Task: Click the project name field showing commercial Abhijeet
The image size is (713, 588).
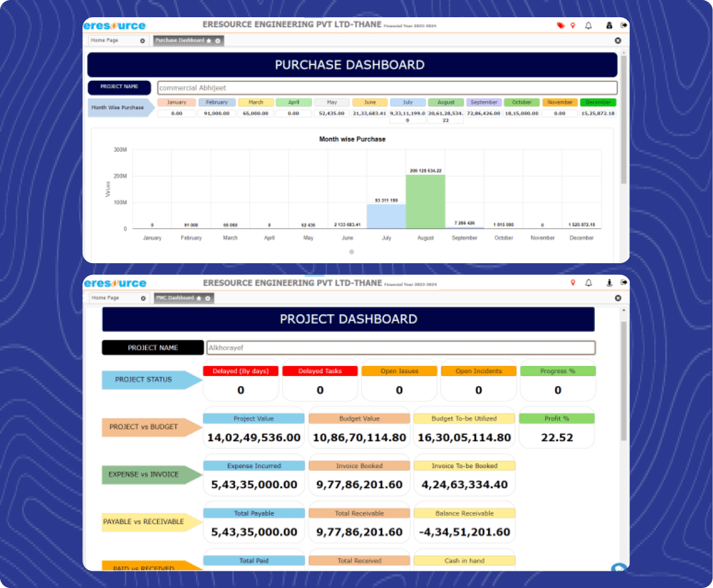Action: [386, 88]
